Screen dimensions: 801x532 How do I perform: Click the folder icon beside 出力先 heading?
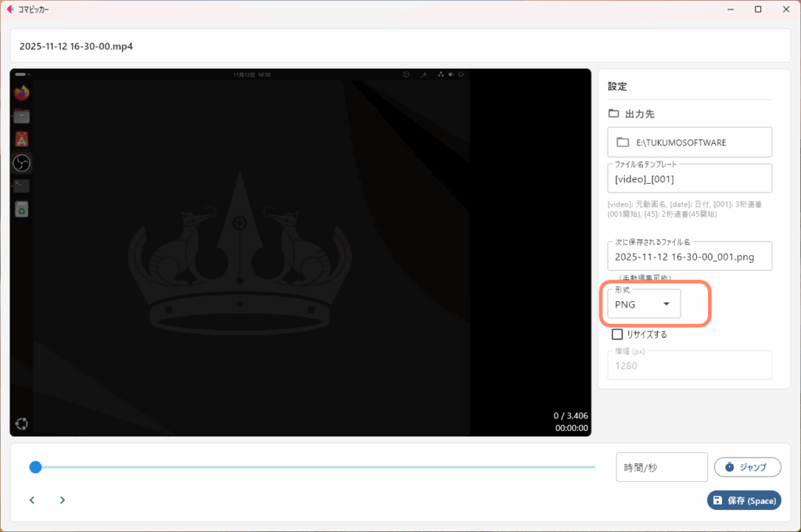coord(614,113)
